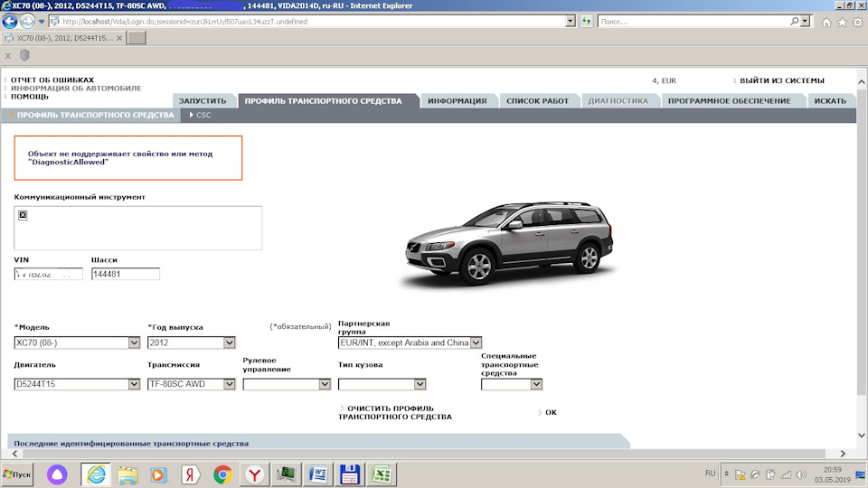Launch Yandex 'Я' taskbar icon
Image resolution: width=868 pixels, height=488 pixels.
(191, 474)
